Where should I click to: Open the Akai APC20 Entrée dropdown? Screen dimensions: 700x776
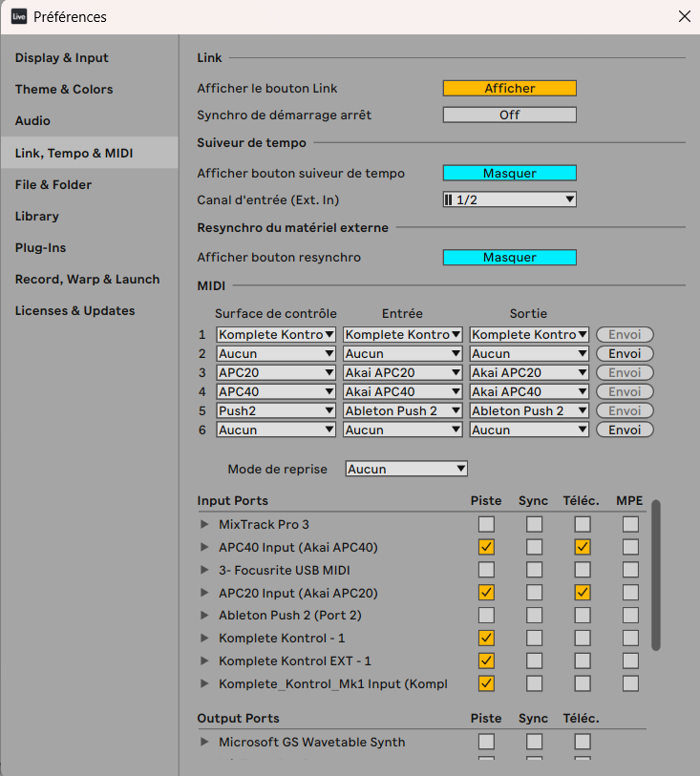pyautogui.click(x=402, y=372)
